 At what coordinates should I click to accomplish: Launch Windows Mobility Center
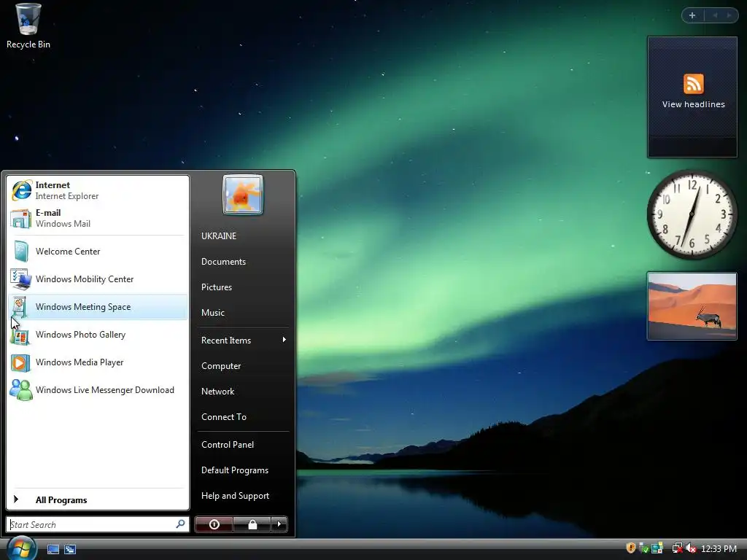click(x=98, y=279)
